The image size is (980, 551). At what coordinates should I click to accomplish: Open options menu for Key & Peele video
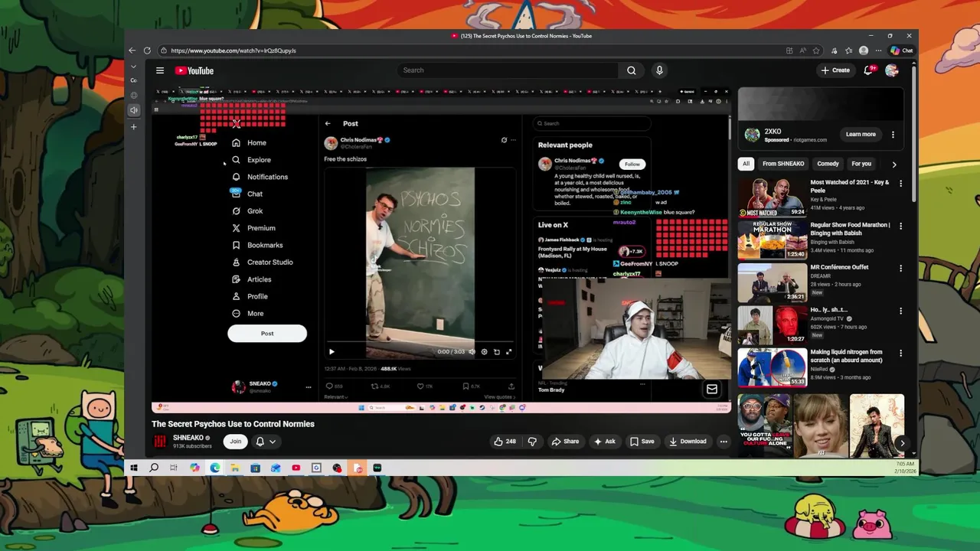click(x=900, y=184)
